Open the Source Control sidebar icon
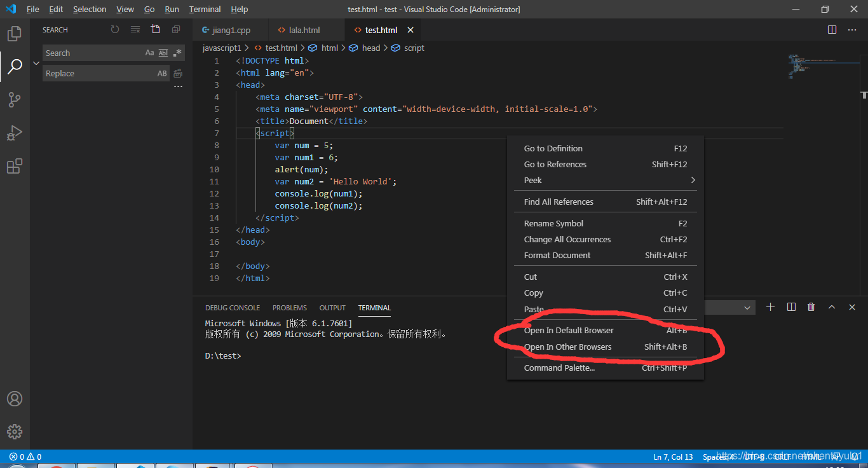Screen dimensions: 868x468 tap(15, 100)
